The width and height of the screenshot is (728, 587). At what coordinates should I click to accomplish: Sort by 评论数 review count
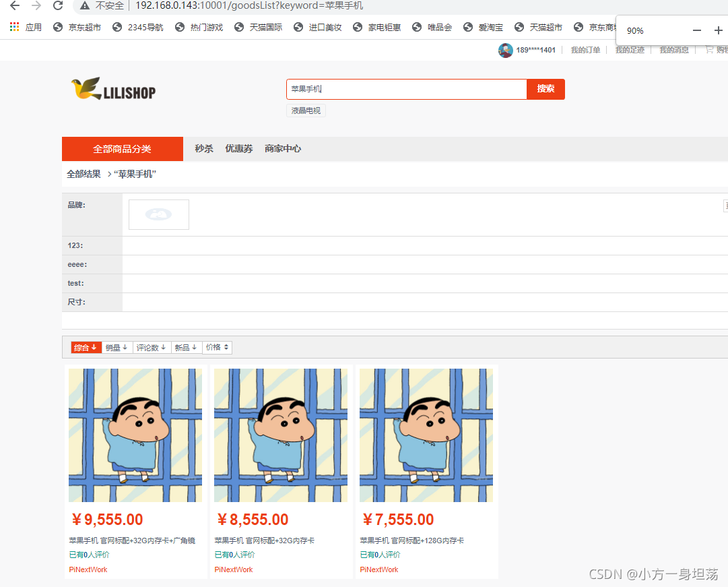[x=152, y=348]
